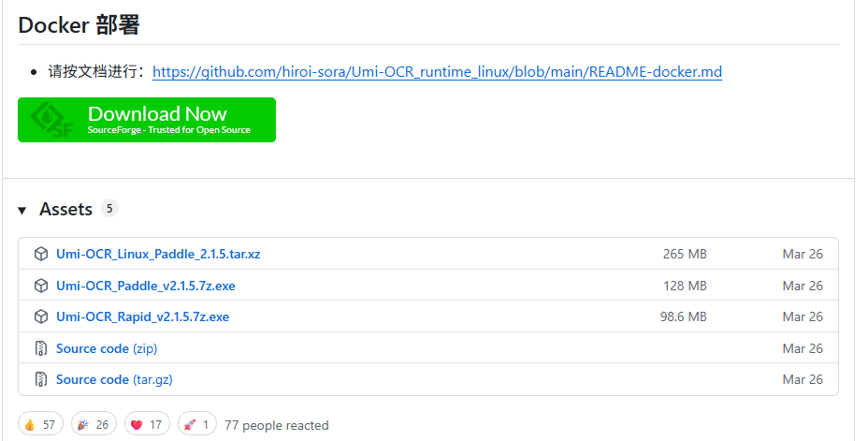Viewport: 868px width, 441px height.
Task: Click the 265 MB size value
Action: pos(685,254)
